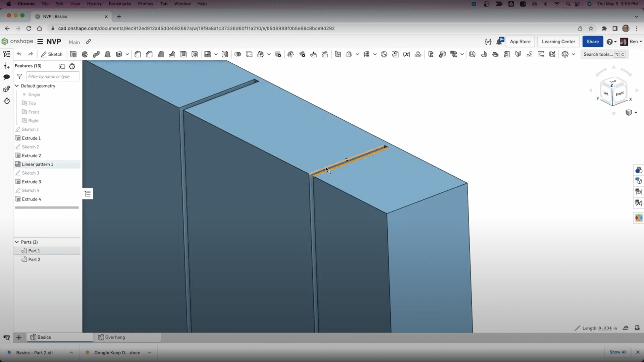
Task: Choose the Fillet tool
Action: pyautogui.click(x=138, y=54)
